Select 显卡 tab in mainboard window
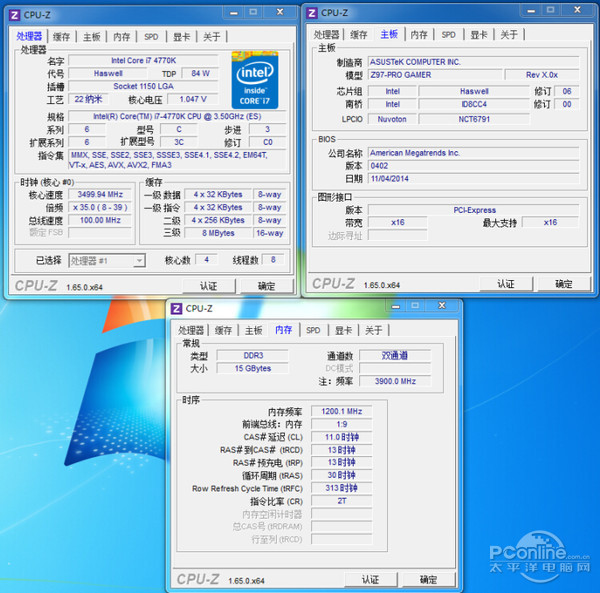This screenshot has width=600, height=593. (x=479, y=35)
